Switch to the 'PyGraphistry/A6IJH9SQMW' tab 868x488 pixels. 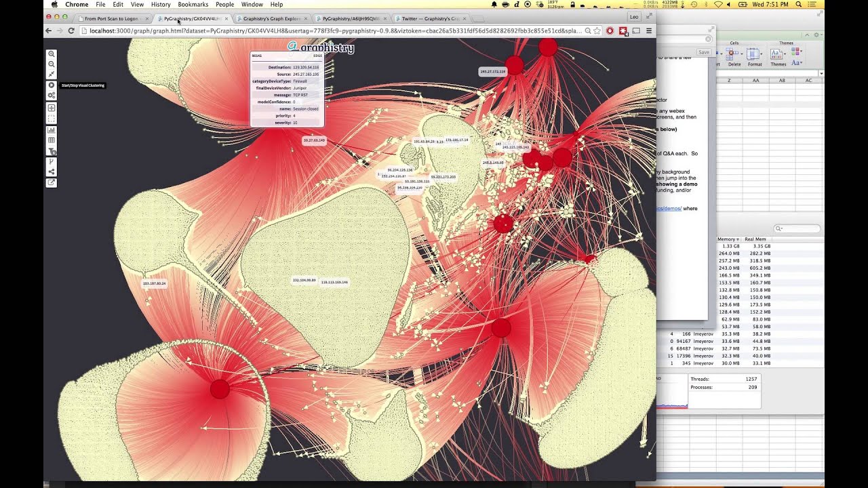pyautogui.click(x=351, y=18)
